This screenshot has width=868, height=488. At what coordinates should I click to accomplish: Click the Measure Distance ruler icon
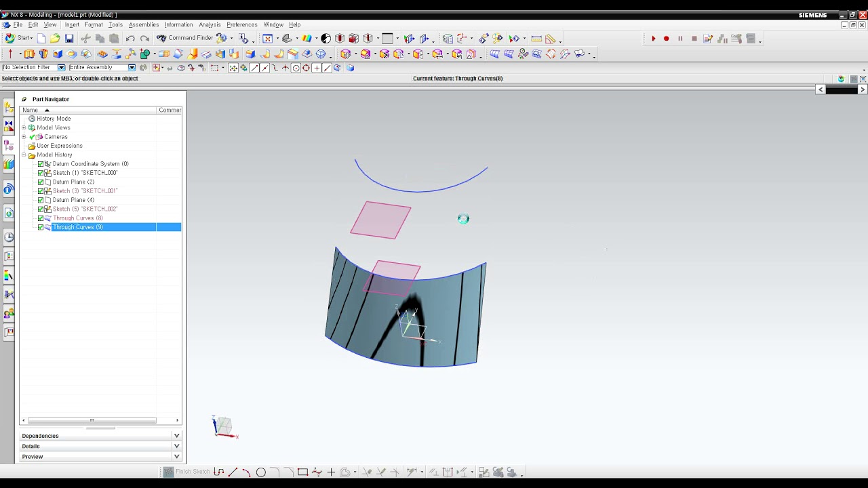point(536,39)
